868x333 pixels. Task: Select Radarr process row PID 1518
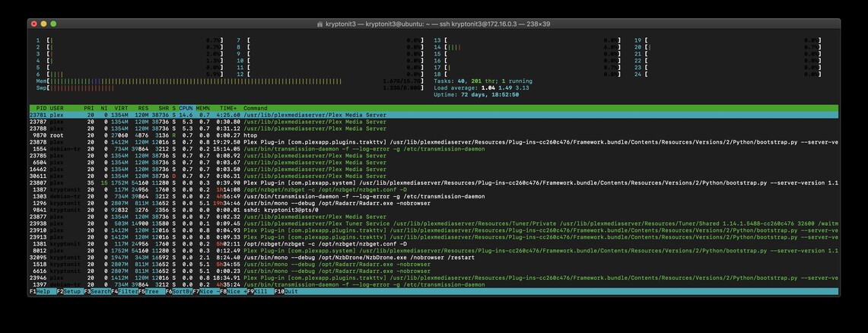click(434, 265)
